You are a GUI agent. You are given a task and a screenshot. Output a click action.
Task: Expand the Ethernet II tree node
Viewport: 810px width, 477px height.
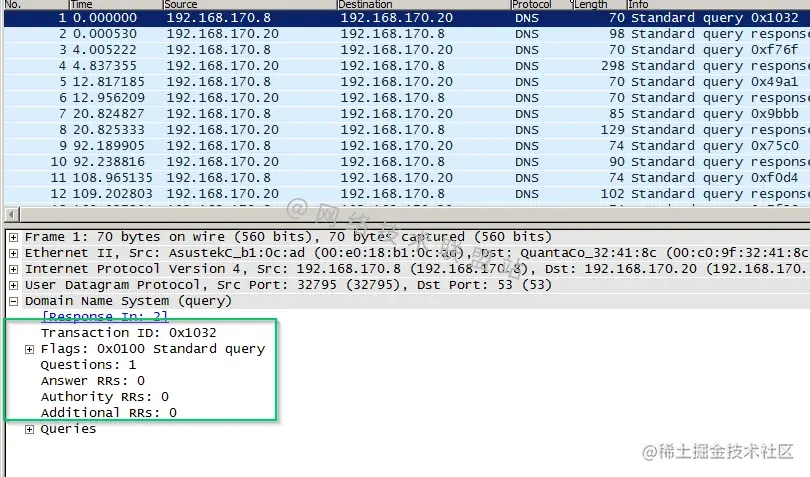14,253
